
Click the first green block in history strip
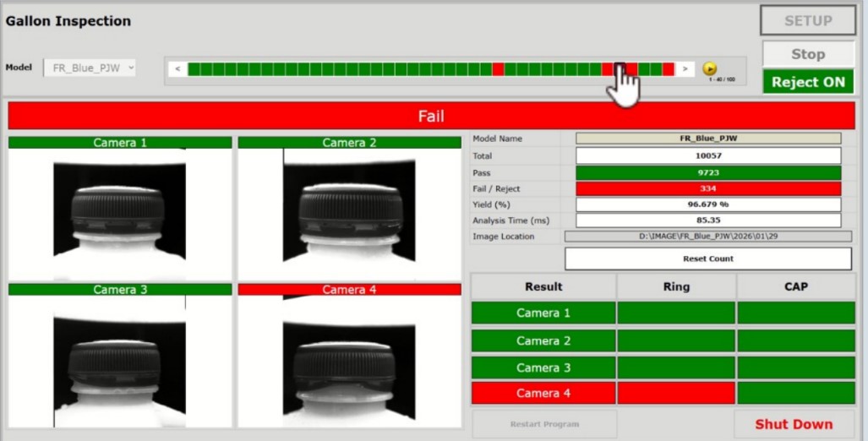(194, 69)
